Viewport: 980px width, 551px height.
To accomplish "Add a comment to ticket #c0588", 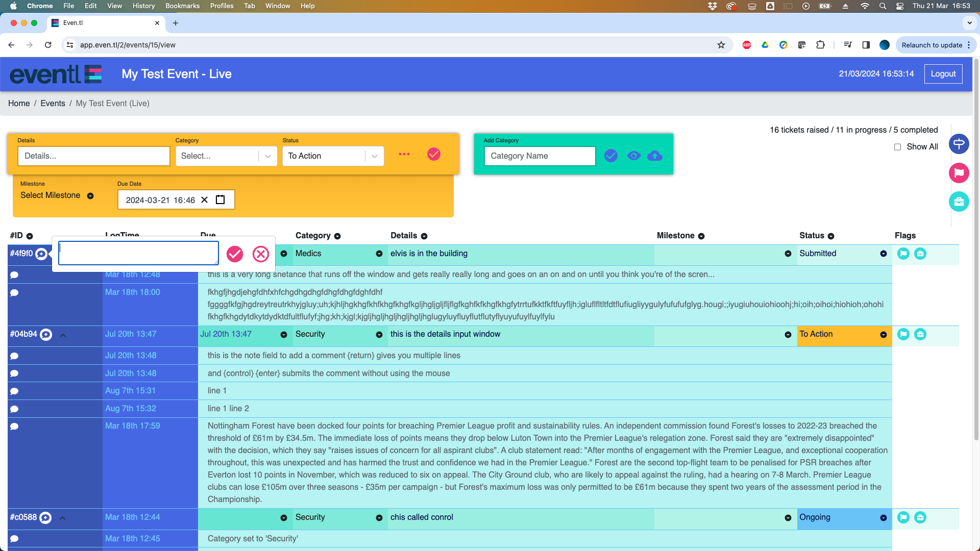I will pyautogui.click(x=45, y=518).
